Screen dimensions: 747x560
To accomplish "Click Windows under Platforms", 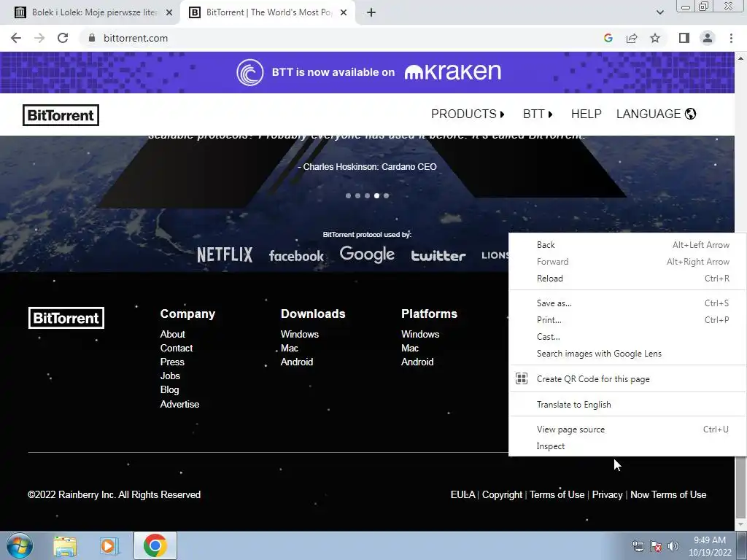I will tap(420, 334).
